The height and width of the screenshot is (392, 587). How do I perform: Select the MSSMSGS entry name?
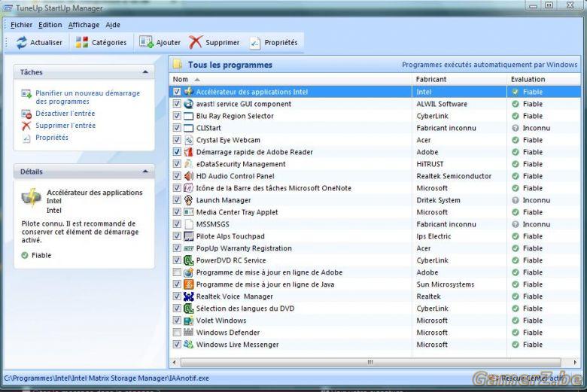(213, 224)
